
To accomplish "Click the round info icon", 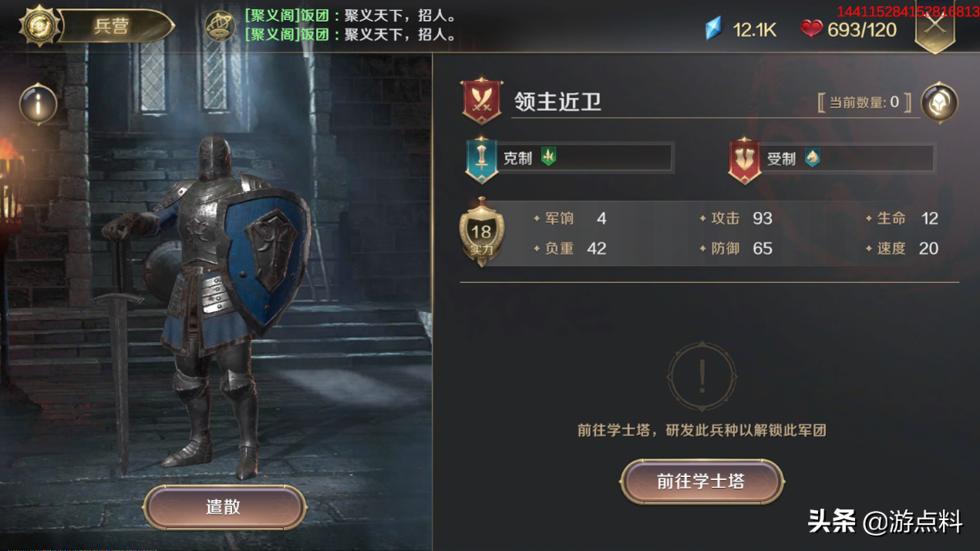I will click(38, 104).
